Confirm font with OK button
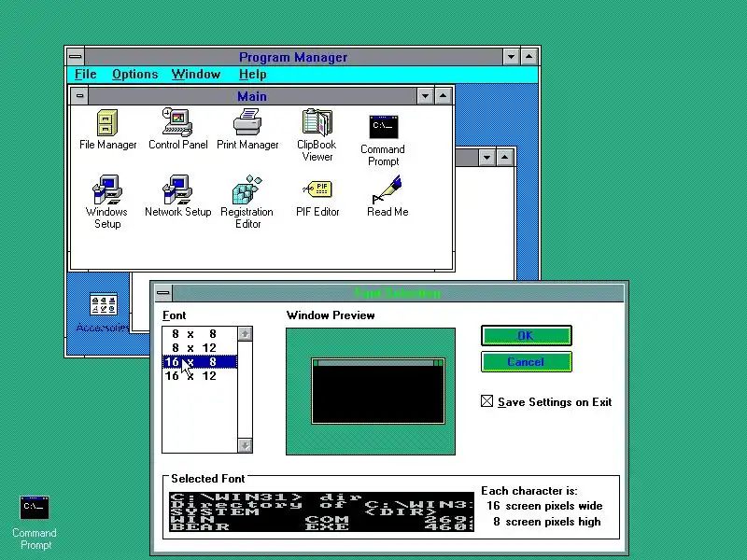747x560 pixels. click(526, 336)
